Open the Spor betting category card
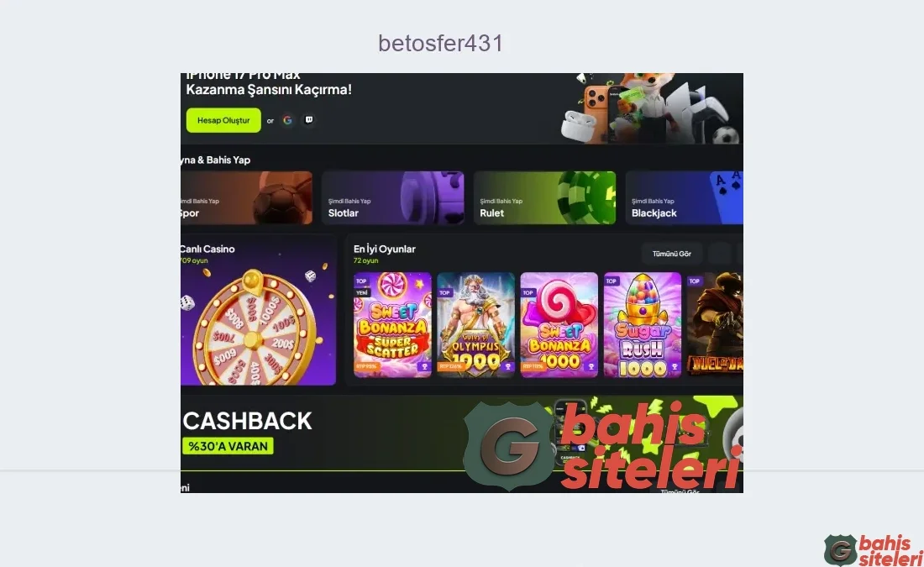Screen dimensions: 924x567 (246, 198)
